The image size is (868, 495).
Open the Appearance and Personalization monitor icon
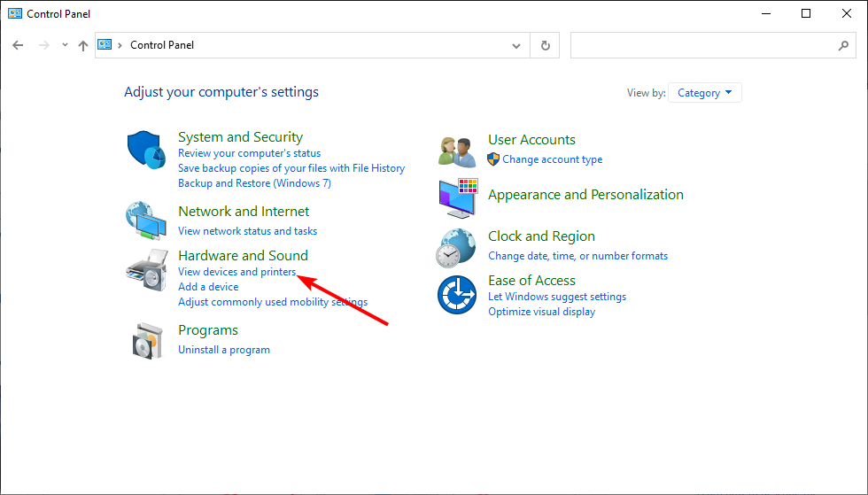click(457, 197)
